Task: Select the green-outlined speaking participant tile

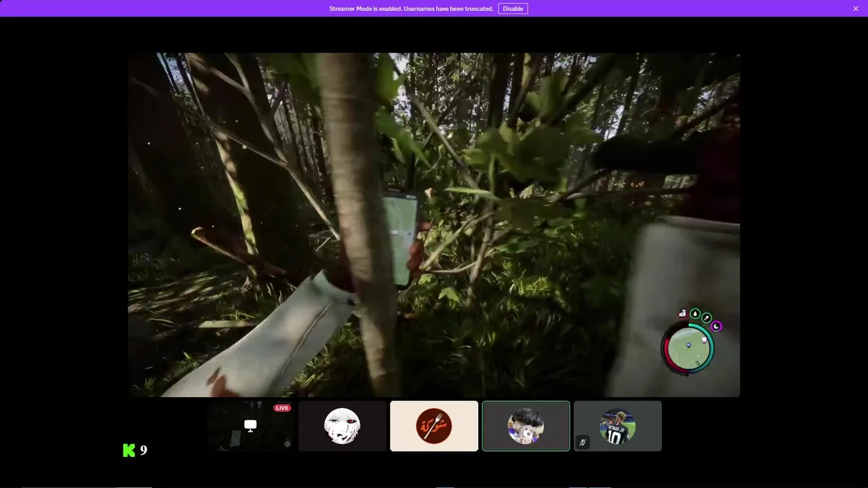Action: click(x=526, y=426)
